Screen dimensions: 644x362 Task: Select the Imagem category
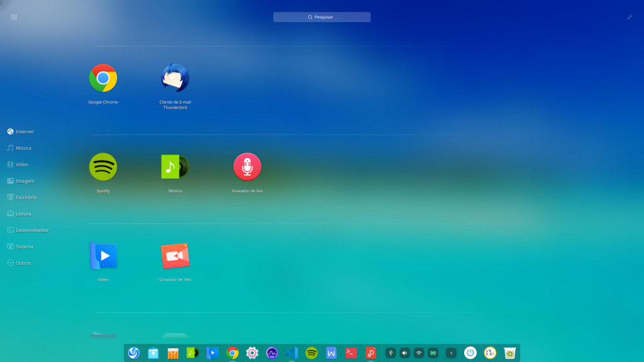[21, 181]
